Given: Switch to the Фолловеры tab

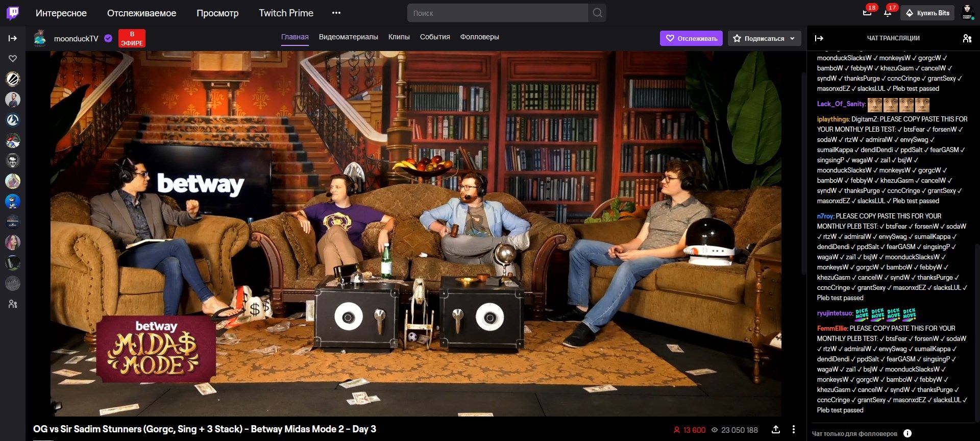Looking at the screenshot, I should tap(480, 37).
